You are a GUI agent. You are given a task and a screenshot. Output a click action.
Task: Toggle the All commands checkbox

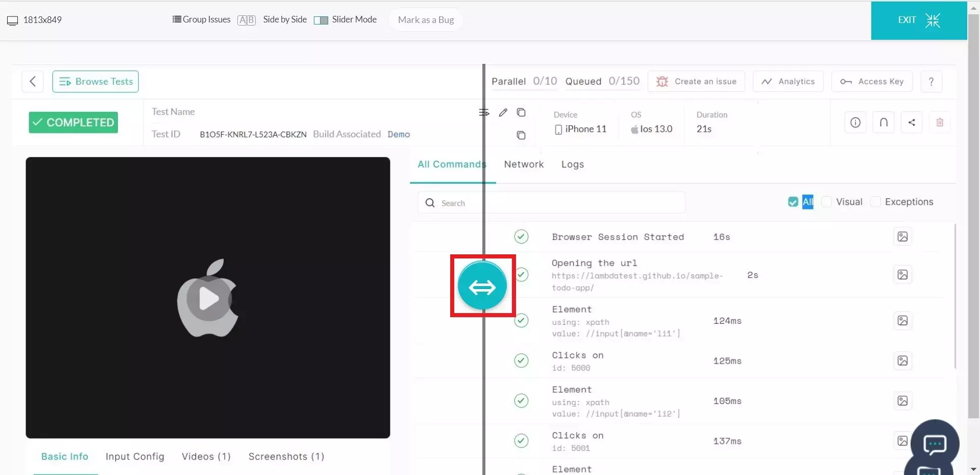pos(793,202)
